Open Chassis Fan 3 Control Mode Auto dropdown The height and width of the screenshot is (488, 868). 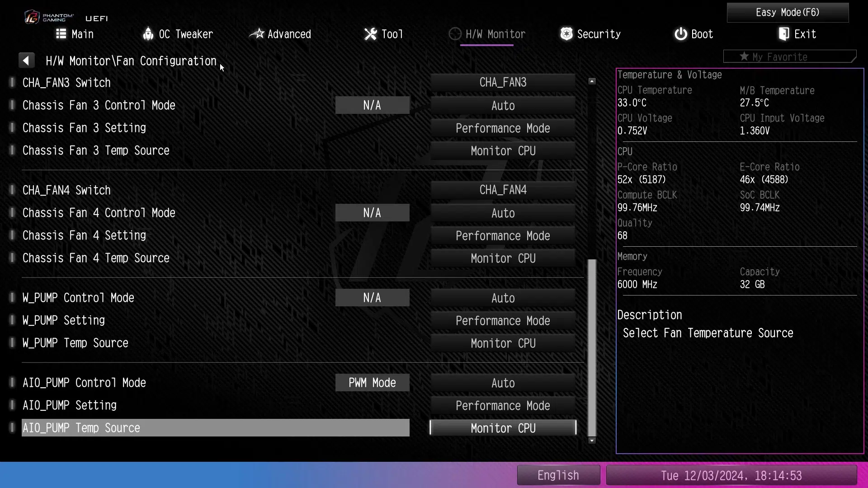pos(503,105)
